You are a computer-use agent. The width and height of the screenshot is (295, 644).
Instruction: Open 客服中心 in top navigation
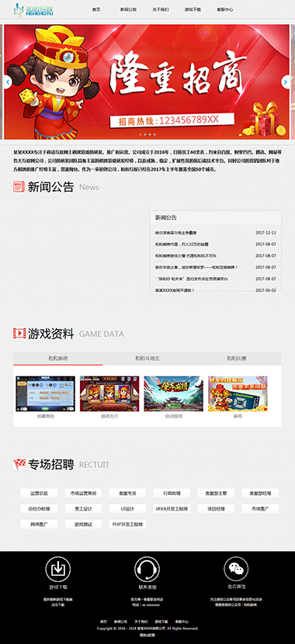(x=225, y=9)
